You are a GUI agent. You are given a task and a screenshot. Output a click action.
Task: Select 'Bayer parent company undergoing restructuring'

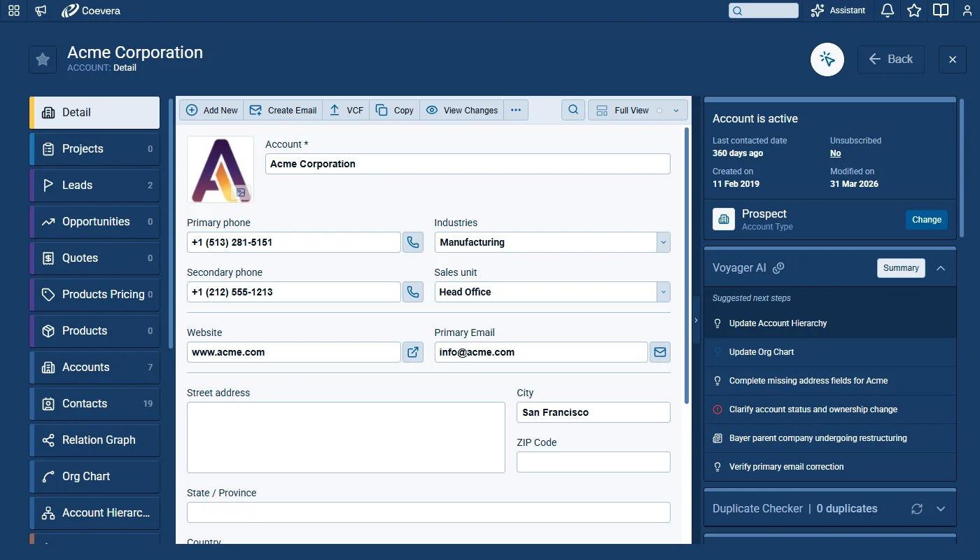830,438
